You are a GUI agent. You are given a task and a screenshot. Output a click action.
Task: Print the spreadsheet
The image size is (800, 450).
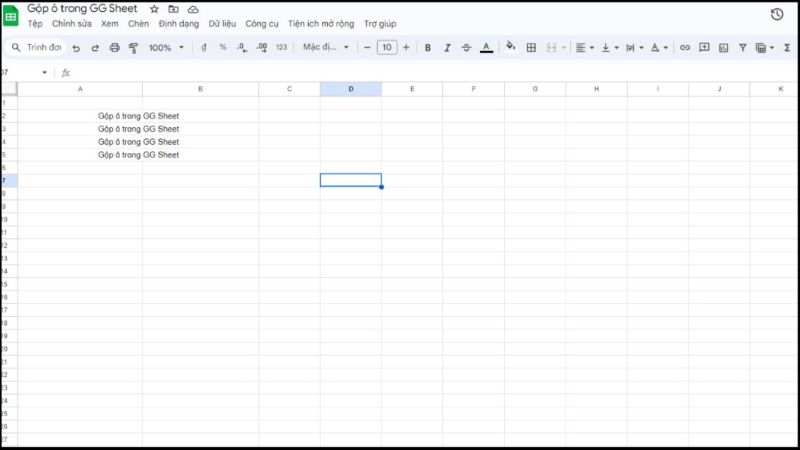click(x=114, y=47)
